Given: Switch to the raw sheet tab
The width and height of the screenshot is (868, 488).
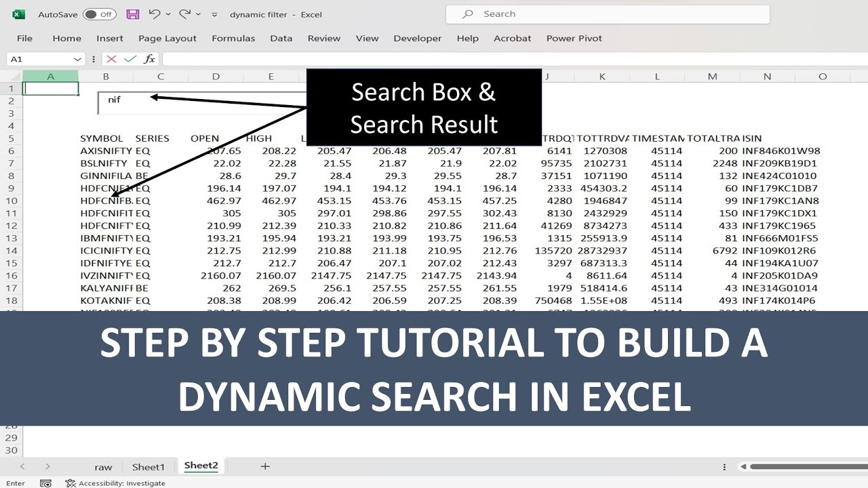Looking at the screenshot, I should point(103,466).
